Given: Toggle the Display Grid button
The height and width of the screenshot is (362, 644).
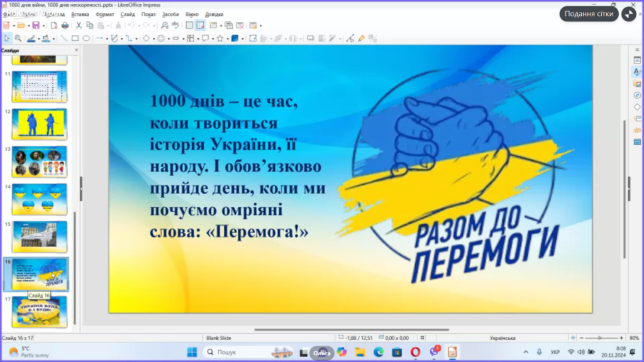Looking at the screenshot, I should pyautogui.click(x=189, y=25).
